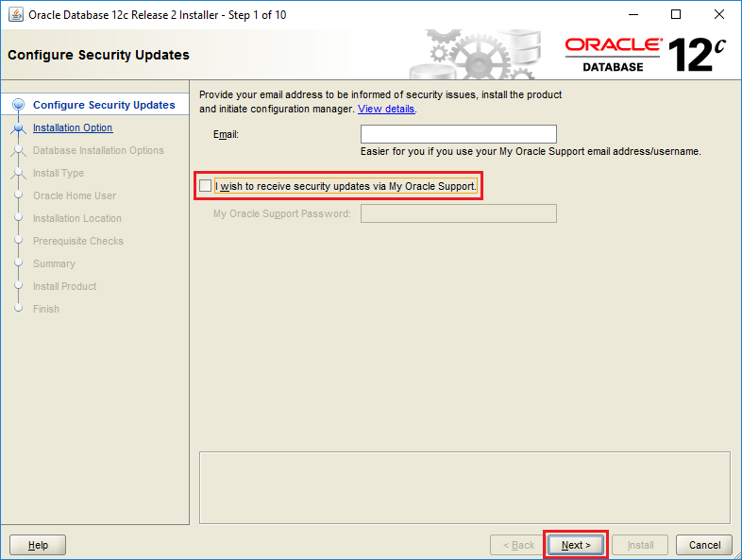This screenshot has height=560, width=742.
Task: Click Install Type step in sidebar
Action: tap(59, 173)
